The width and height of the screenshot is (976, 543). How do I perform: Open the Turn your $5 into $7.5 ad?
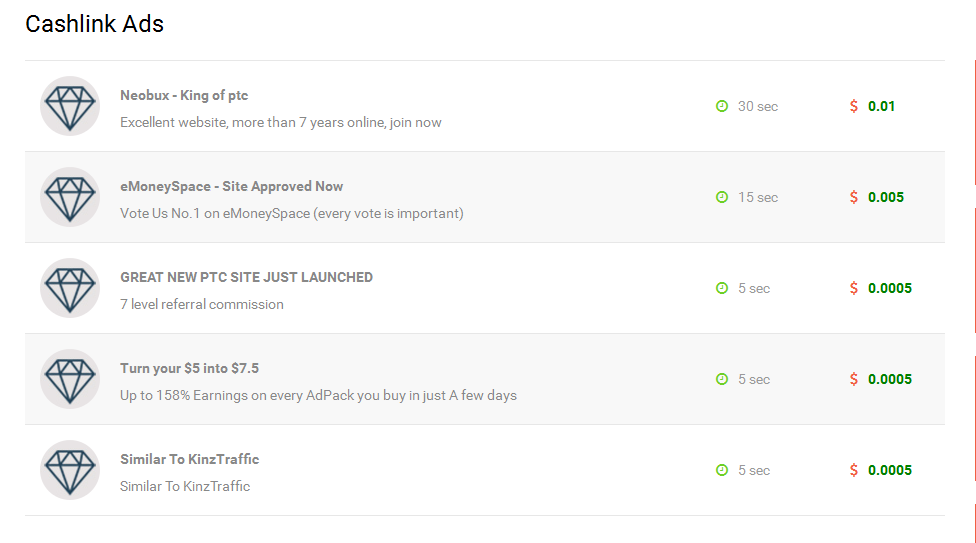coord(189,369)
